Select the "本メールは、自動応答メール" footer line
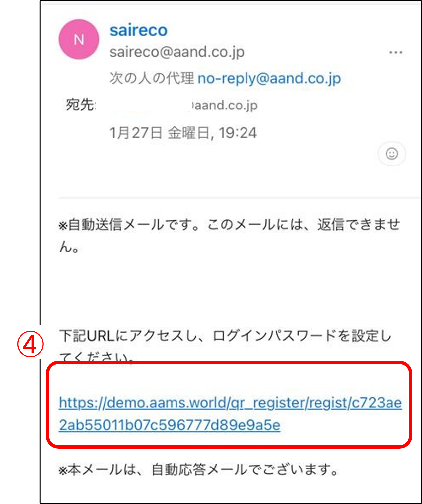 point(198,470)
